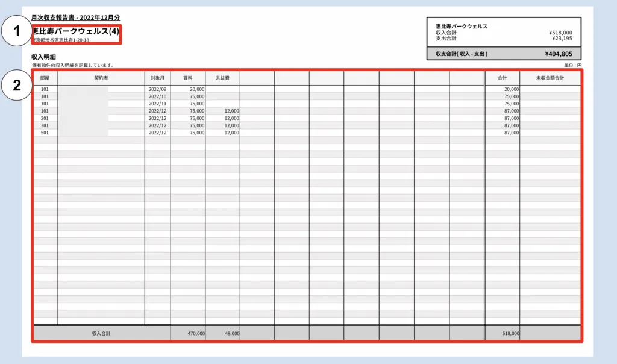The height and width of the screenshot is (364, 617).
Task: Click the circled number 2 marker
Action: click(x=16, y=85)
